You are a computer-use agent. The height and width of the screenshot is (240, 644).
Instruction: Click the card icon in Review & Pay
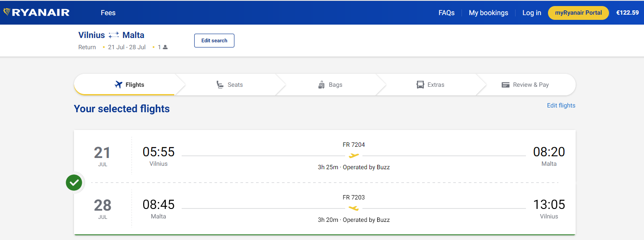[x=506, y=85]
